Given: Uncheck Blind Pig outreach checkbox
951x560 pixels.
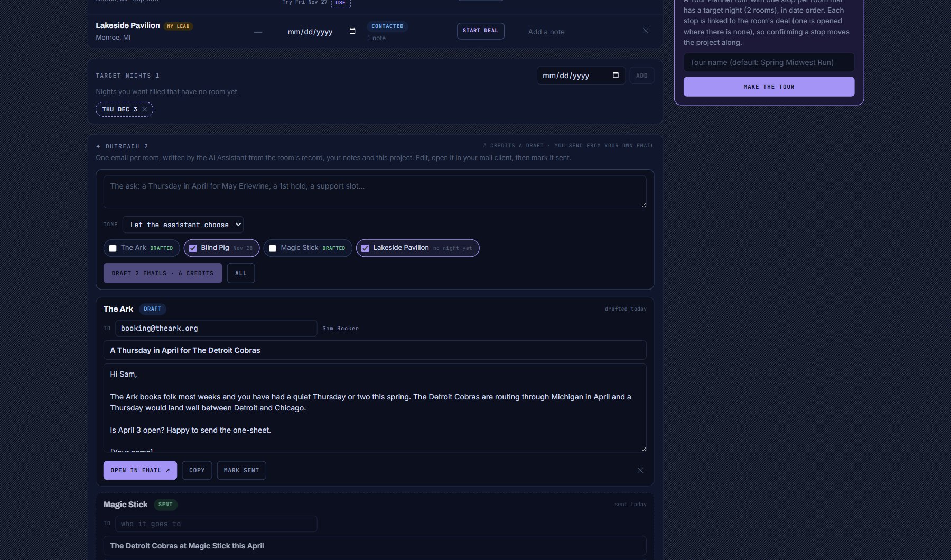Looking at the screenshot, I should point(193,248).
